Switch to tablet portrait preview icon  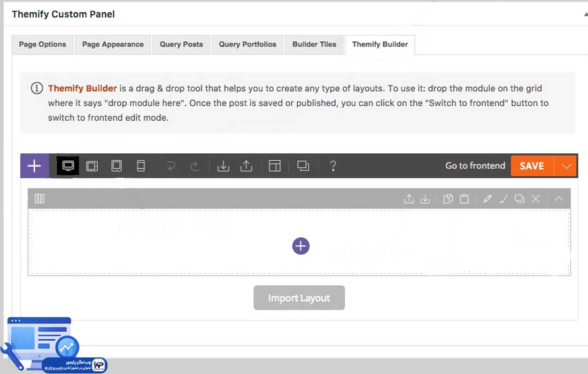click(x=117, y=166)
